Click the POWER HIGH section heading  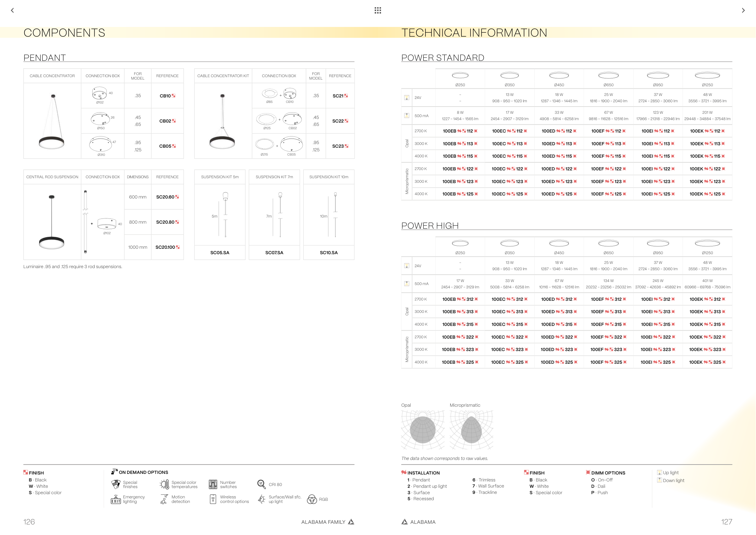(430, 226)
